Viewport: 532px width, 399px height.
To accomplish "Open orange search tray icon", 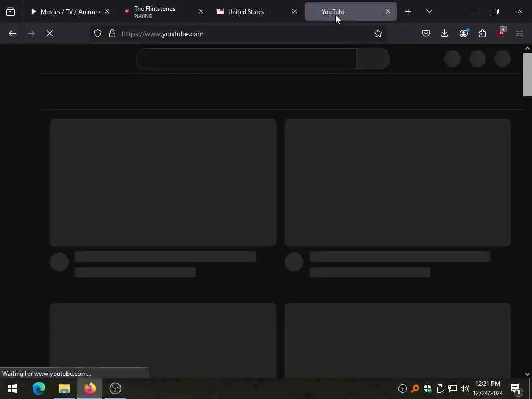I will click(415, 389).
